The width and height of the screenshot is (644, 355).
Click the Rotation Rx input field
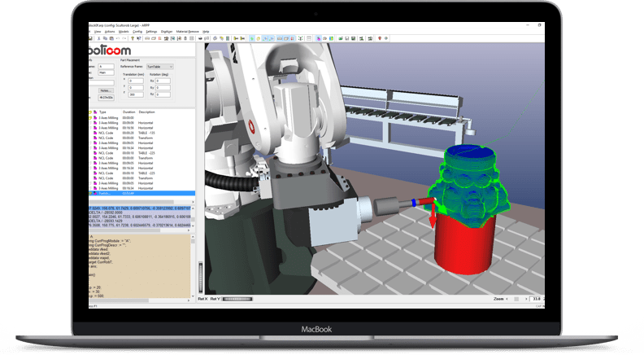pyautogui.click(x=163, y=81)
